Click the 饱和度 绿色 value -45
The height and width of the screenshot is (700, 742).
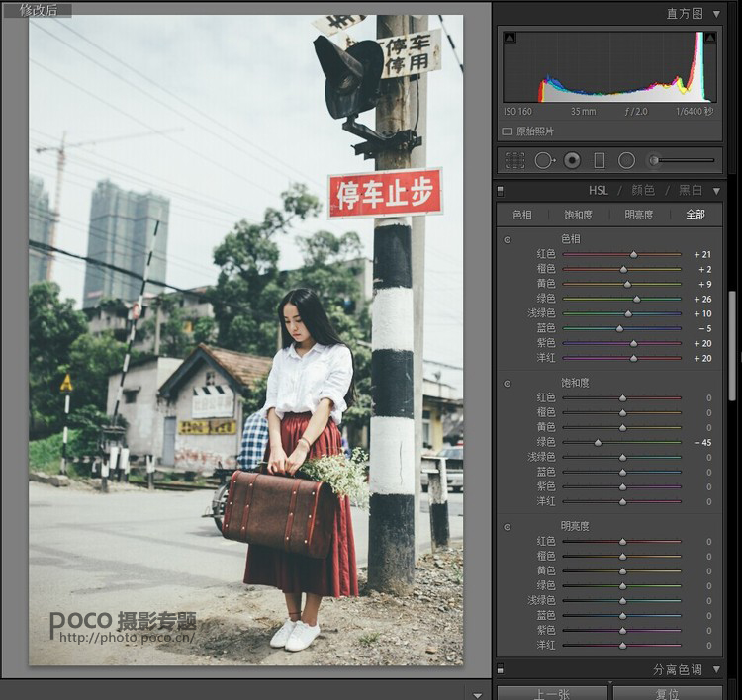pyautogui.click(x=702, y=443)
